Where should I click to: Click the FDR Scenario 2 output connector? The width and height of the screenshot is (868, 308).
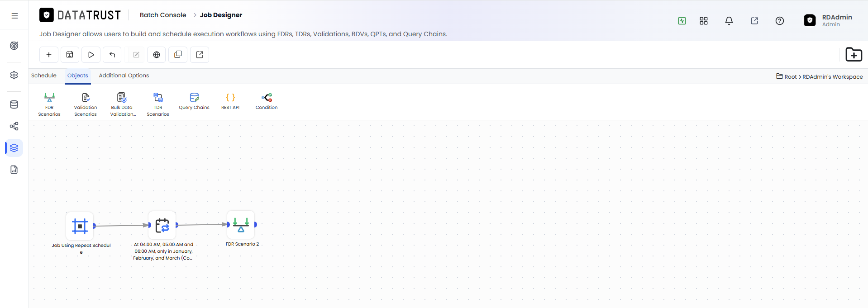tap(256, 224)
